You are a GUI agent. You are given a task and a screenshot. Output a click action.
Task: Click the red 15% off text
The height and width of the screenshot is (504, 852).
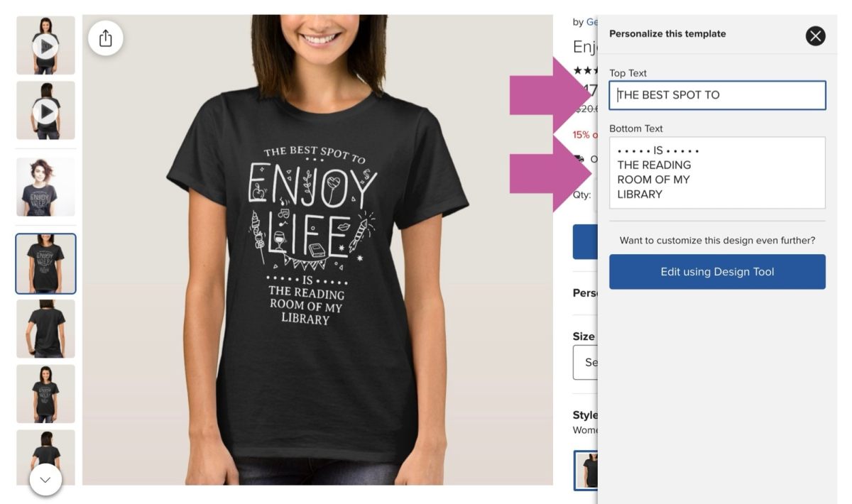pos(585,135)
